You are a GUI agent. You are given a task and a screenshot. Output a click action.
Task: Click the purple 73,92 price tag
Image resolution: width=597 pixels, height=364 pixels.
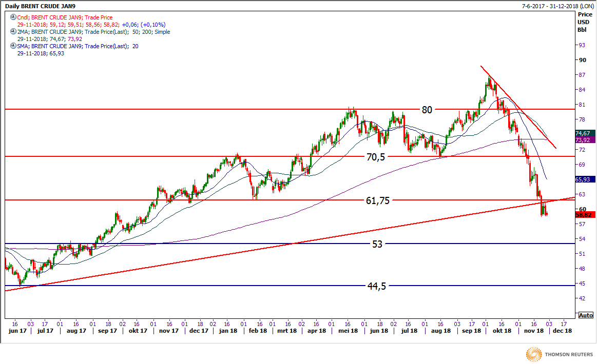click(582, 139)
